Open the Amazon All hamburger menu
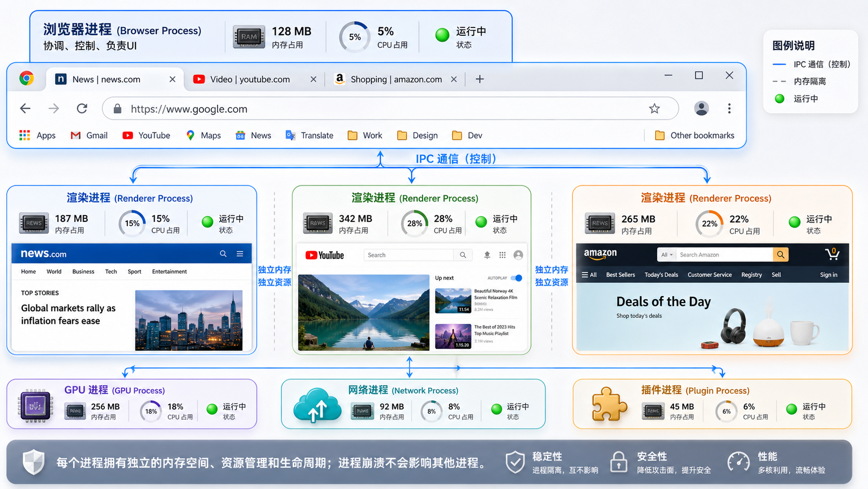The height and width of the screenshot is (489, 868). (x=589, y=275)
